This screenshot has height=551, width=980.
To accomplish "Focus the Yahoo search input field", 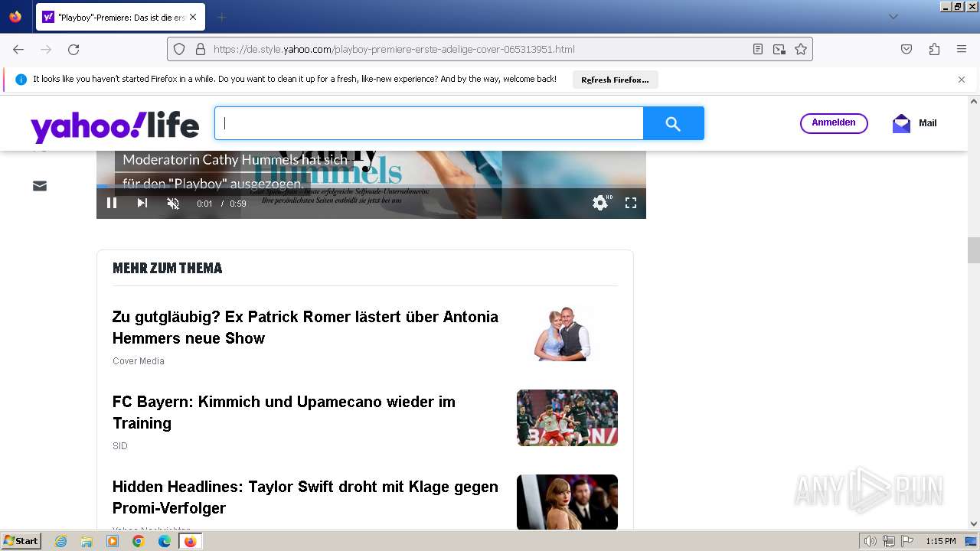I will [429, 123].
